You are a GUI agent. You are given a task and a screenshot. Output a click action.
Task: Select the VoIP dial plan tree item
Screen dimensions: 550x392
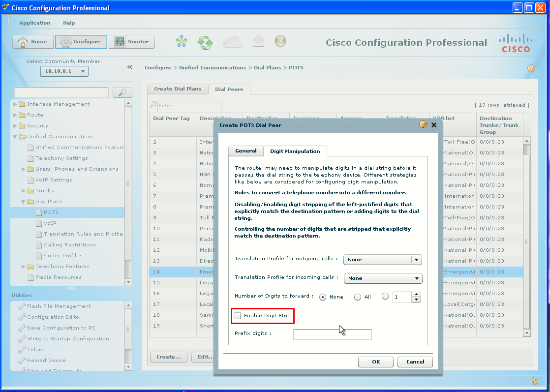[50, 223]
